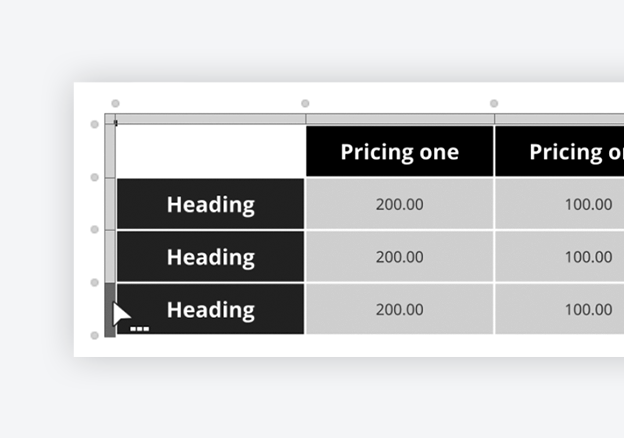Click the 200.00 cell in the last data row
This screenshot has height=438, width=624.
(x=399, y=309)
